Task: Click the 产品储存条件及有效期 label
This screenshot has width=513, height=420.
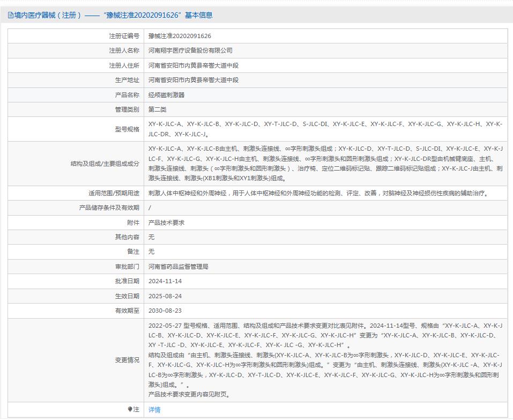Action: (109, 208)
